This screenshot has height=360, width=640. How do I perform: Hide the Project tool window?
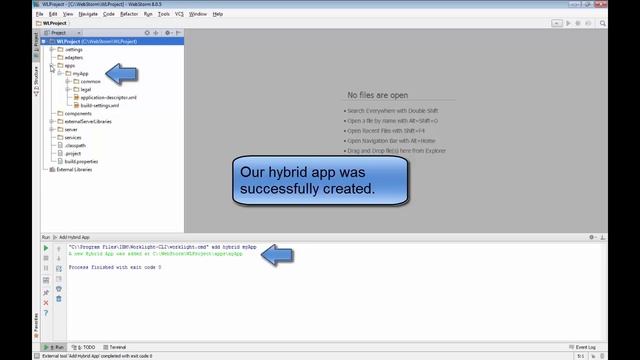coord(178,33)
